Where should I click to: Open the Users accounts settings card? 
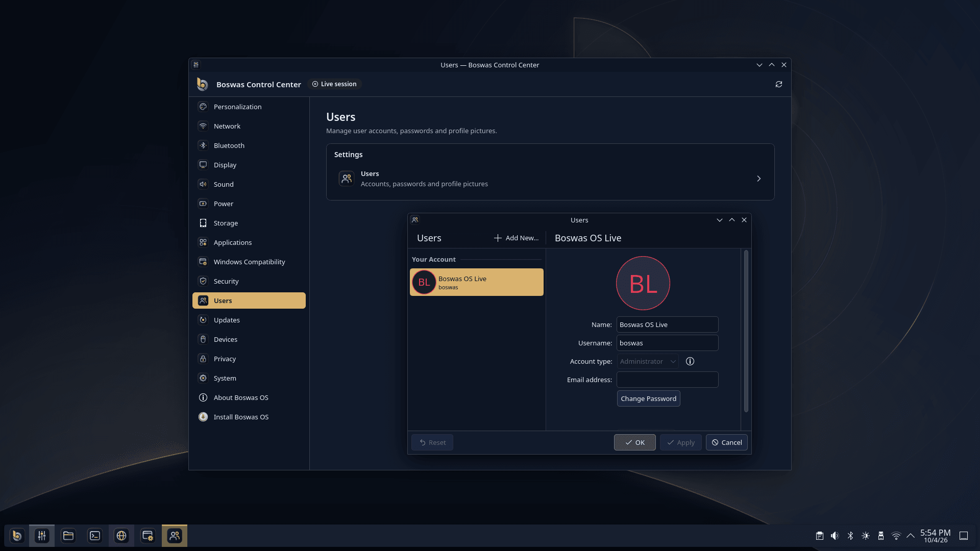pyautogui.click(x=550, y=179)
